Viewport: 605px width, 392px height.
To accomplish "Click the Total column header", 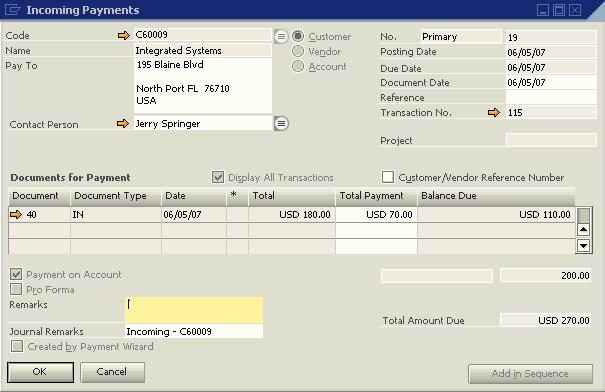I will click(292, 196).
